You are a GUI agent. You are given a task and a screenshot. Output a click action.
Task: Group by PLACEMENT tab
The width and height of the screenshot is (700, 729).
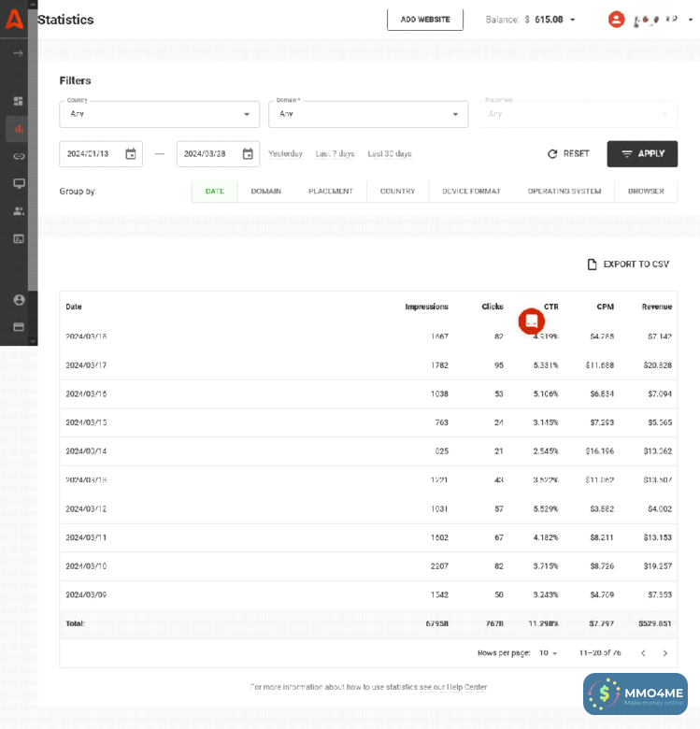(331, 191)
